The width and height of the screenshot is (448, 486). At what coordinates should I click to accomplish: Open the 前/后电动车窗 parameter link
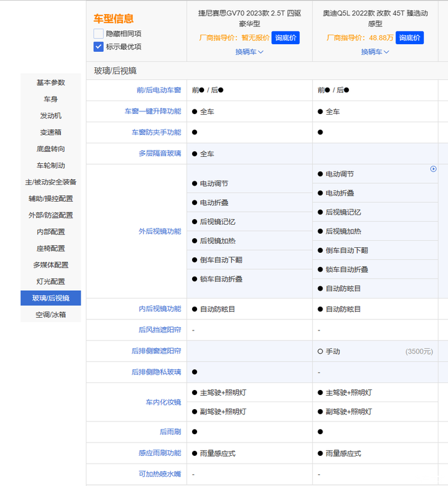point(154,90)
